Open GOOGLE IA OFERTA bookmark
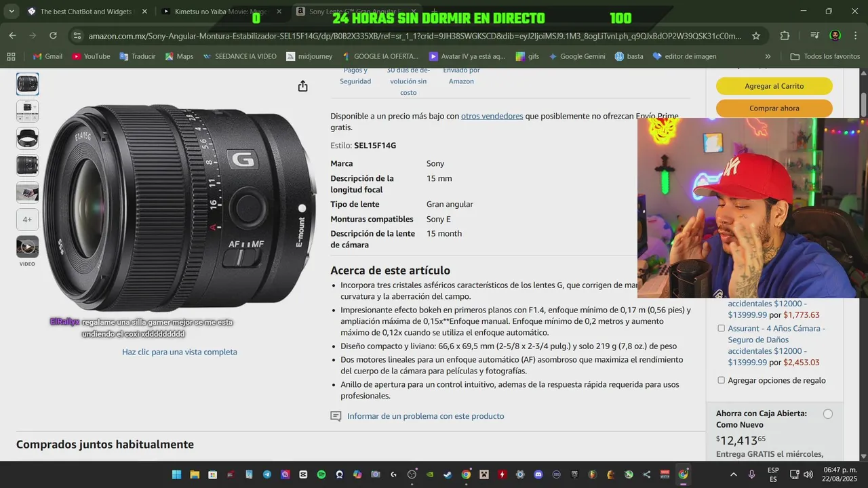 coord(381,56)
